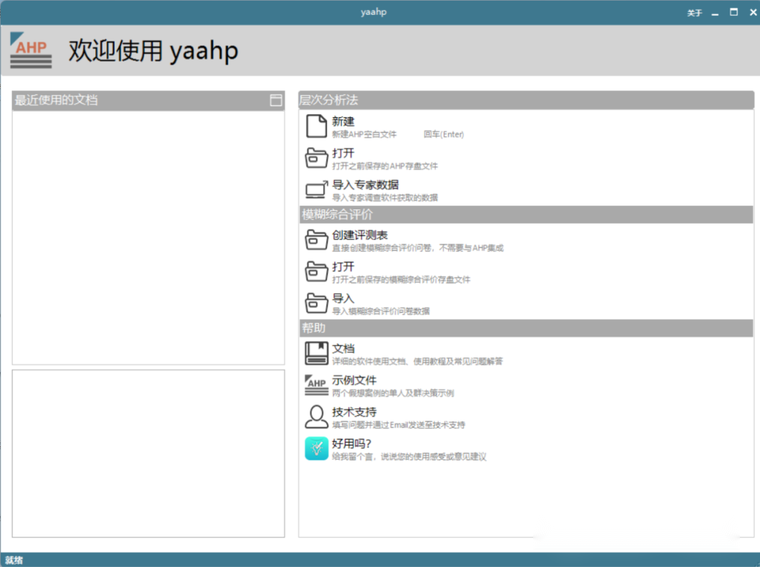Click the folder icon beside 创建评测表
Screen dimensions: 760x567
316,240
